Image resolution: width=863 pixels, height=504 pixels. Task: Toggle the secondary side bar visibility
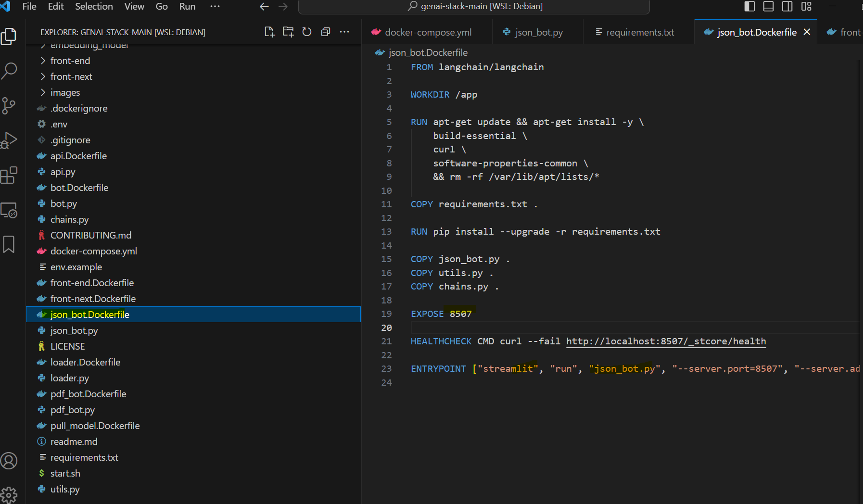(787, 6)
